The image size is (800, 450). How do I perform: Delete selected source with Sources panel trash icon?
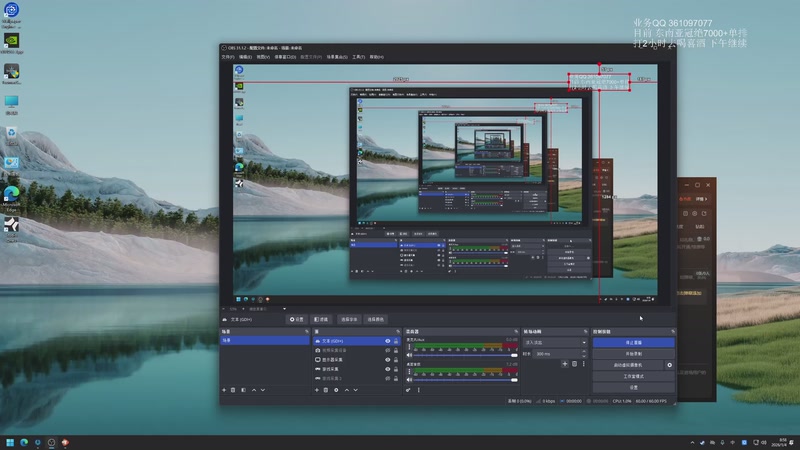(x=326, y=390)
